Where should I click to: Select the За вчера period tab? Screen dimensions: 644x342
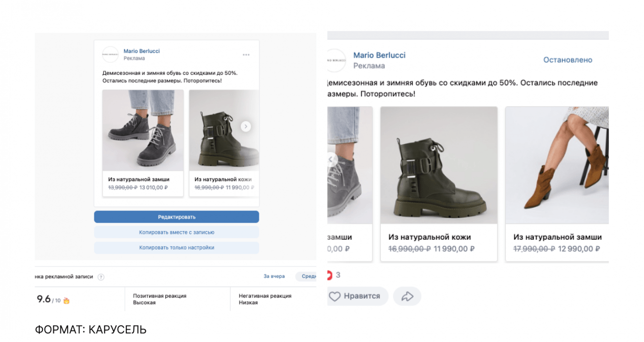274,276
